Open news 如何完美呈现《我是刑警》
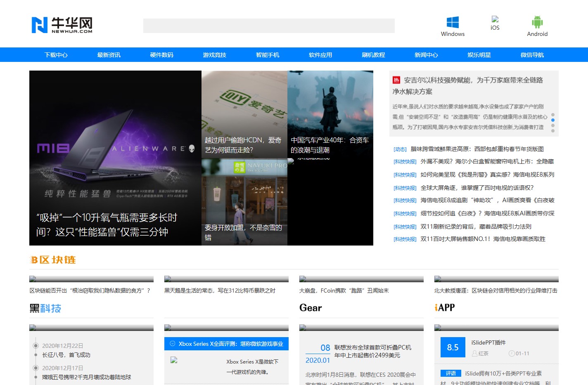Screen dimensions: 588x385 pyautogui.click(x=487, y=175)
